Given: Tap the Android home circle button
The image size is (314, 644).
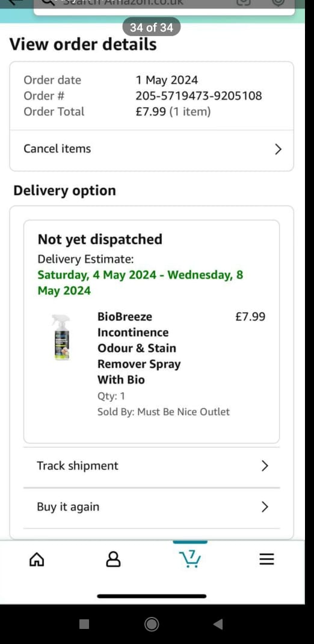Looking at the screenshot, I should (x=152, y=624).
